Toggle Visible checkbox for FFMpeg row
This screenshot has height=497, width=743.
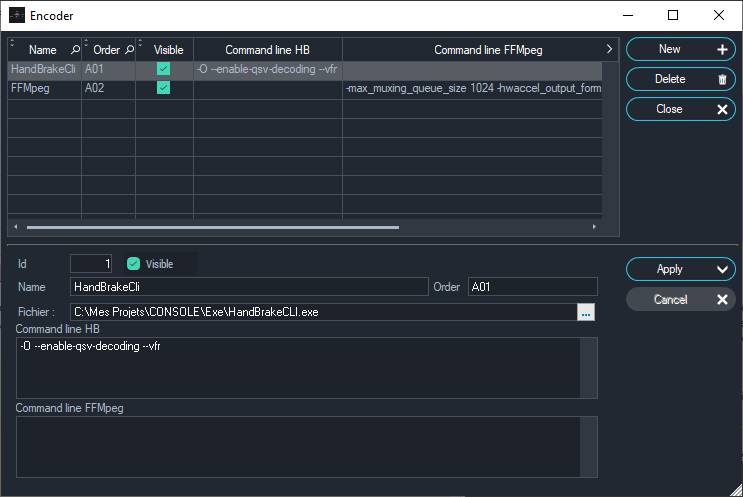click(163, 88)
